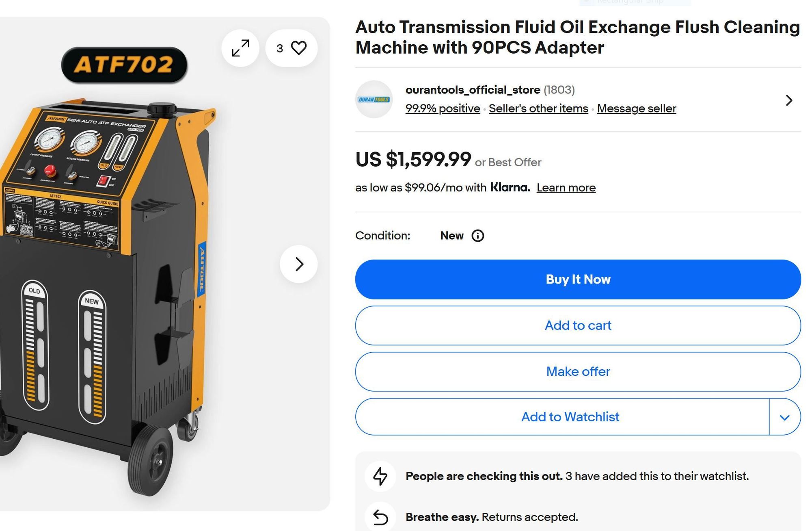This screenshot has width=812, height=531.
Task: Add item to Watchlist
Action: tap(570, 417)
